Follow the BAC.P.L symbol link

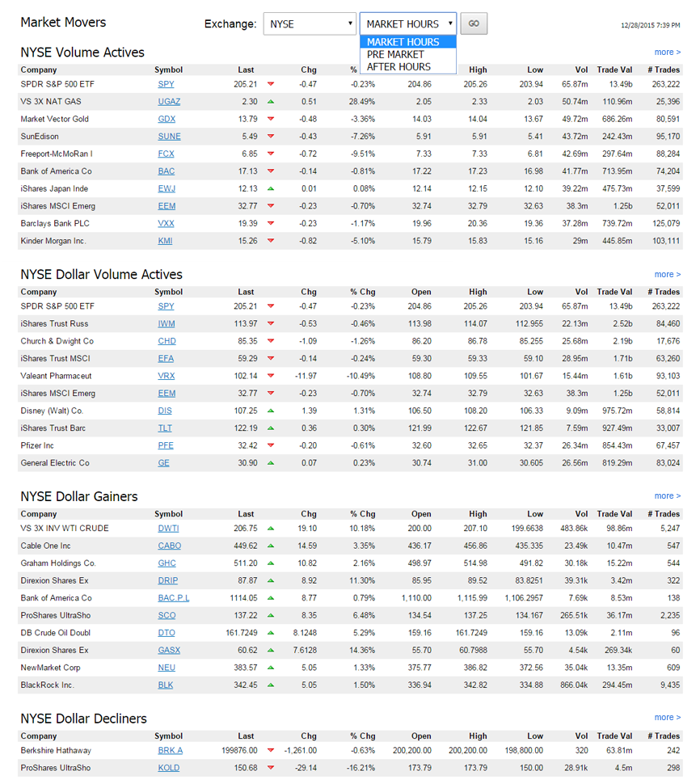pos(173,598)
